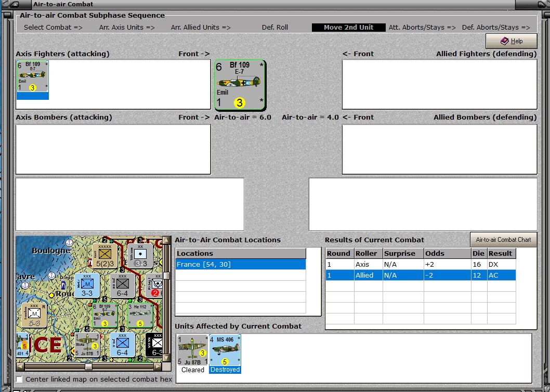
Task: Click the Result column header
Action: (x=501, y=253)
